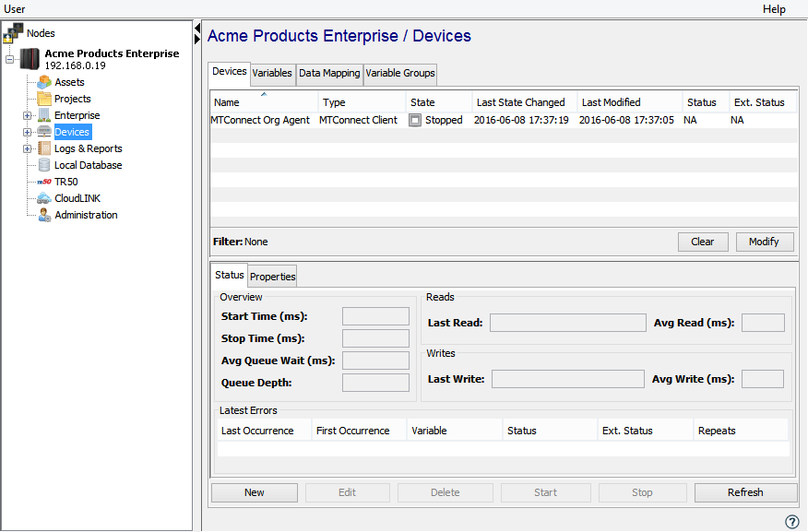Screen dimensions: 808x532
Task: Click the Delete button
Action: point(446,492)
